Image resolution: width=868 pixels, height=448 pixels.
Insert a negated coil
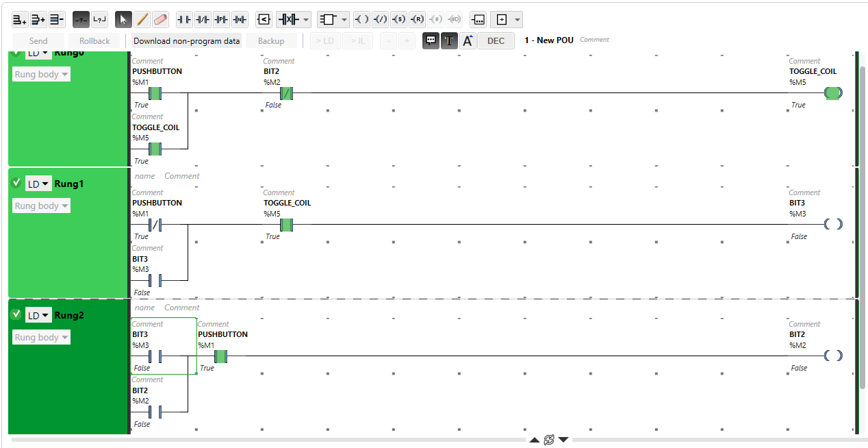(381, 20)
